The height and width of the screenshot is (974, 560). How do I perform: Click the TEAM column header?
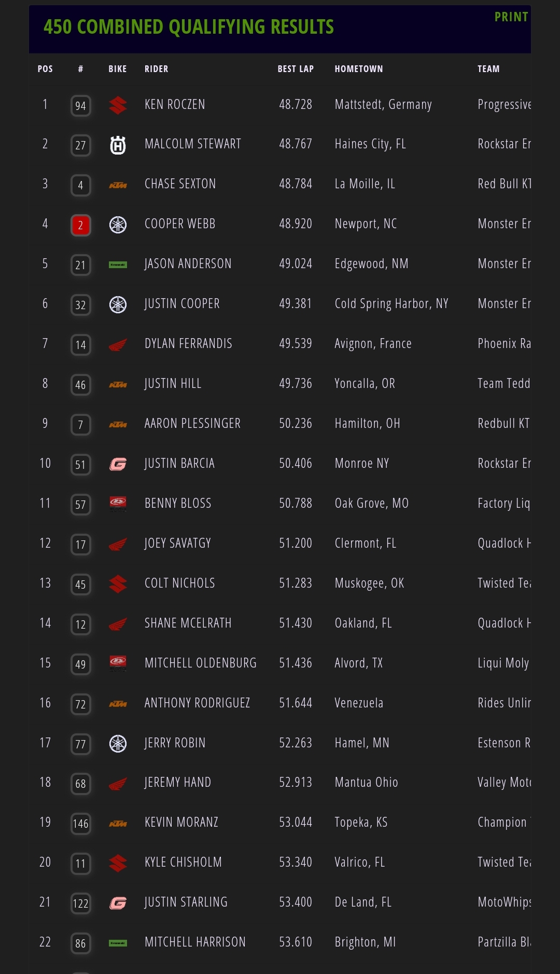[x=488, y=69]
